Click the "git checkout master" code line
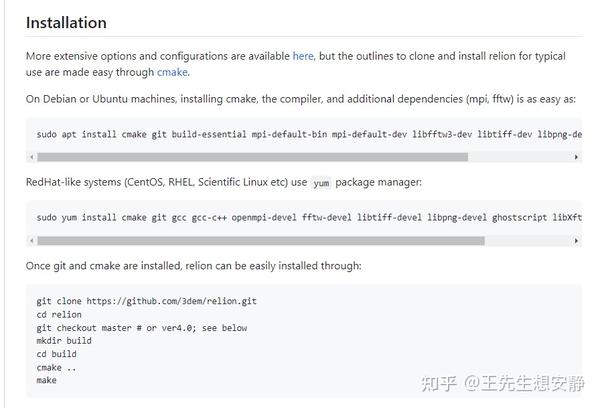 point(142,328)
